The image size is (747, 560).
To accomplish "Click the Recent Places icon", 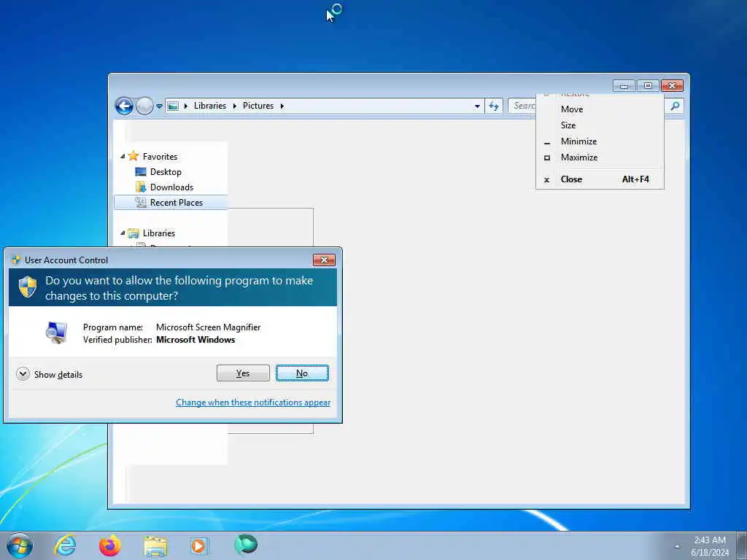I will click(141, 203).
